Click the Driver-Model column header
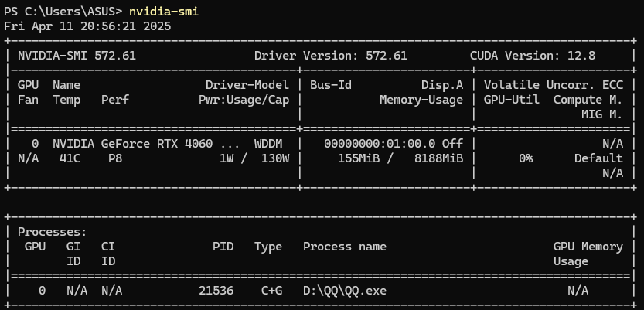The height and width of the screenshot is (310, 644). coord(247,85)
